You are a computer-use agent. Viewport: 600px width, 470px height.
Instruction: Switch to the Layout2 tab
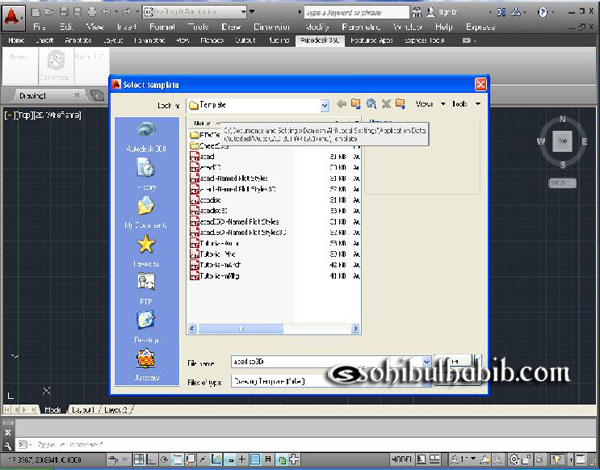tap(116, 410)
